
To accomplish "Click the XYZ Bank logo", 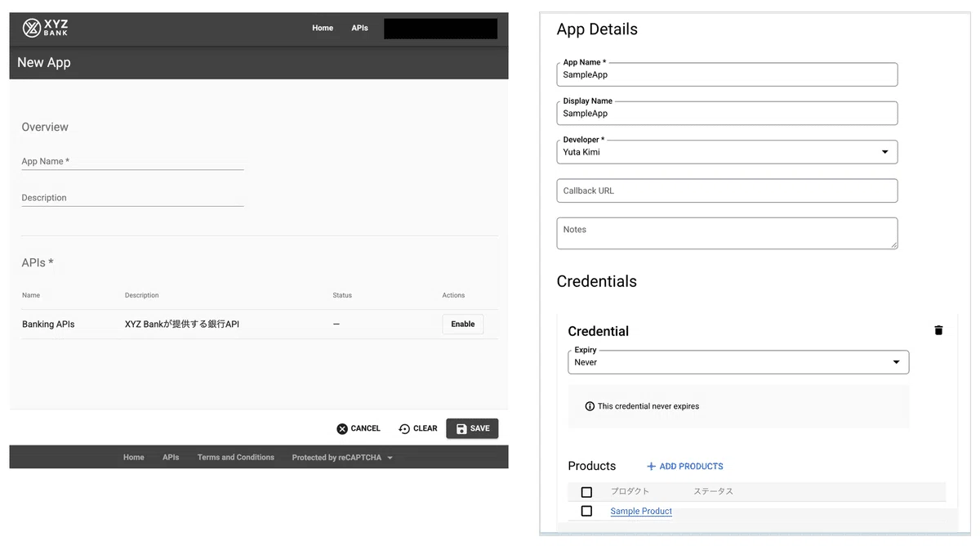I will pyautogui.click(x=45, y=28).
